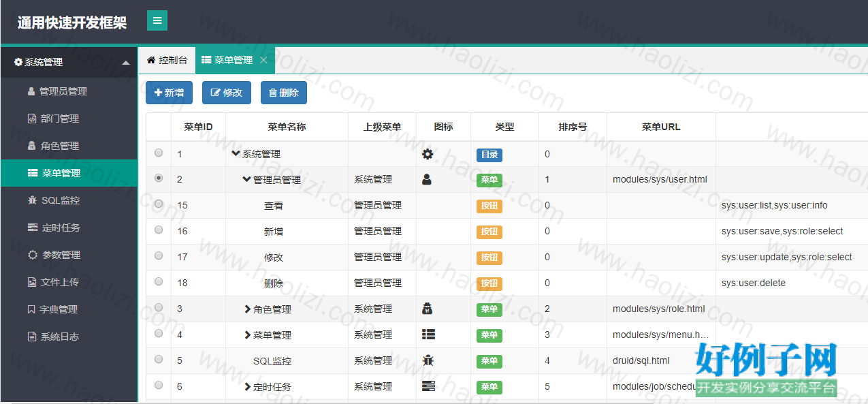Collapse the 管理员管理 tree row
This screenshot has width=868, height=404.
click(x=246, y=180)
